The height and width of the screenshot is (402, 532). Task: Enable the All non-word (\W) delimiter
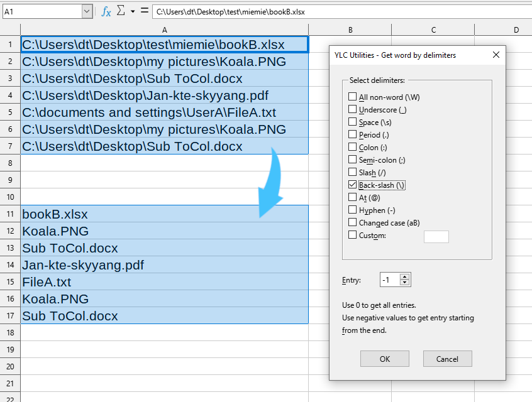[353, 96]
